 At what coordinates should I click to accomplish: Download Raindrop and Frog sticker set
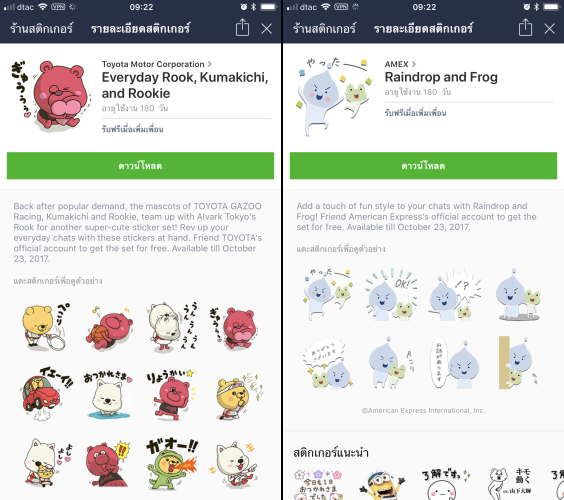click(423, 165)
